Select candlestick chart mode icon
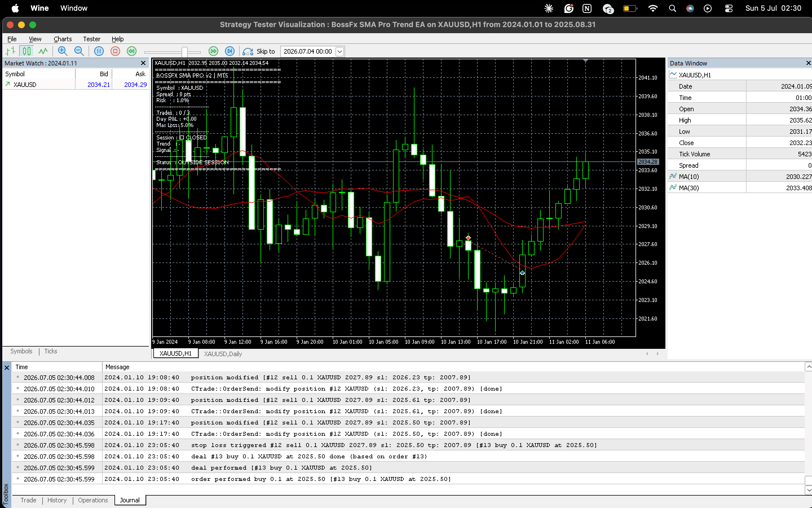The height and width of the screenshot is (508, 812). [27, 51]
